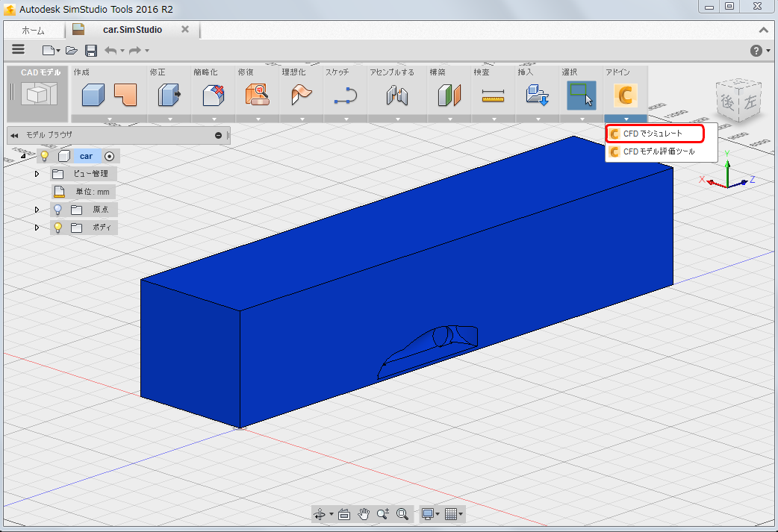Image resolution: width=778 pixels, height=532 pixels.
Task: Toggle visibility bulb of car component
Action: [x=45, y=156]
